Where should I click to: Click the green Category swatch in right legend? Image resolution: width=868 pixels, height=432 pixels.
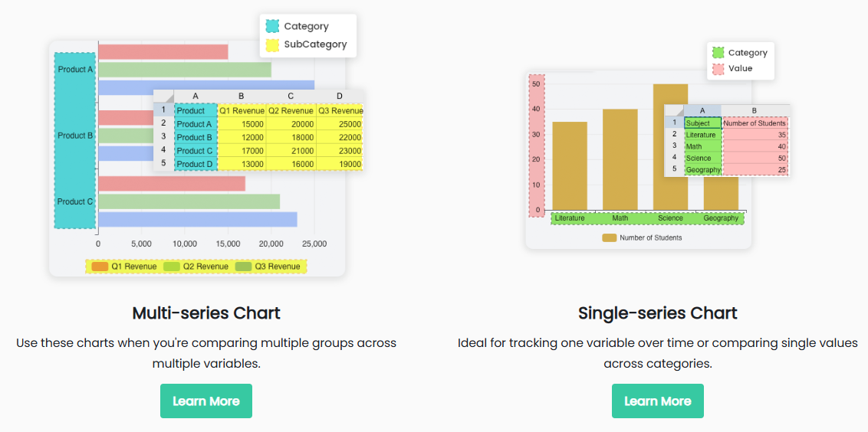point(718,53)
